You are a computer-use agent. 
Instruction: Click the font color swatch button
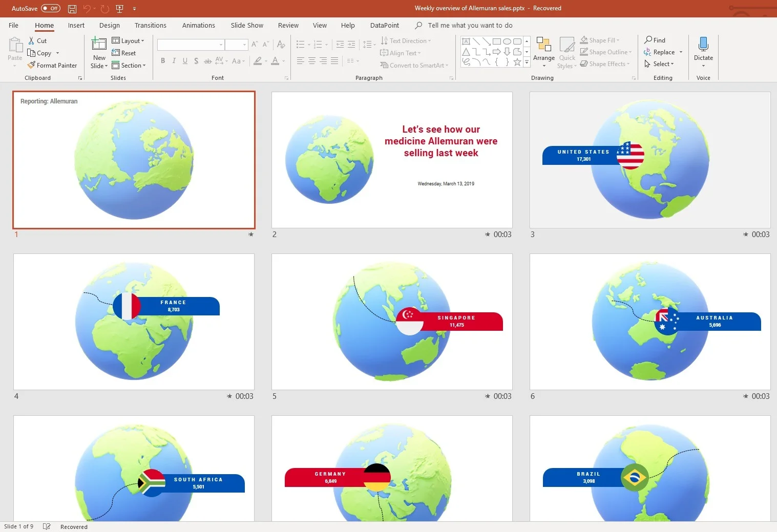(x=275, y=61)
